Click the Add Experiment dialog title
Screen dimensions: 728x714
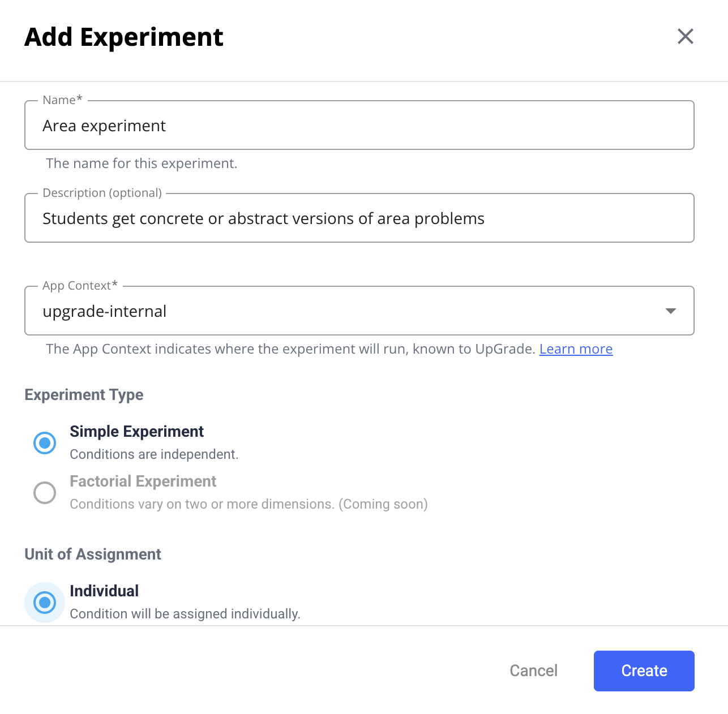click(124, 37)
